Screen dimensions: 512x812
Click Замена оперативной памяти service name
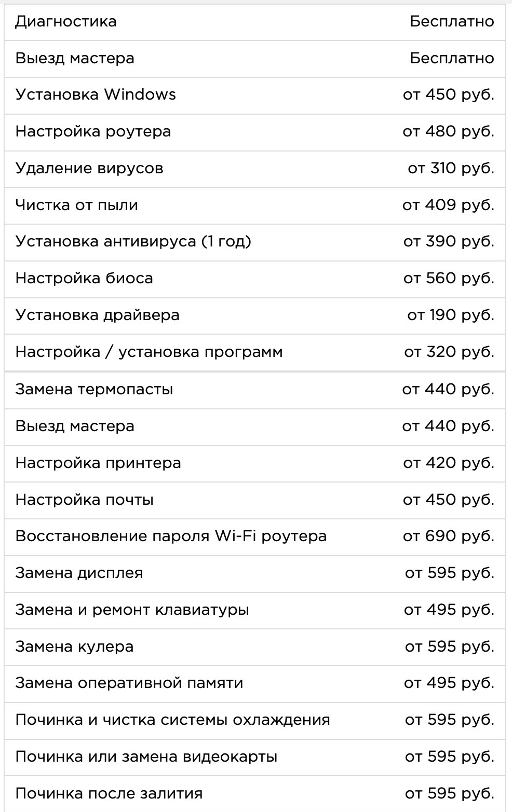[129, 683]
